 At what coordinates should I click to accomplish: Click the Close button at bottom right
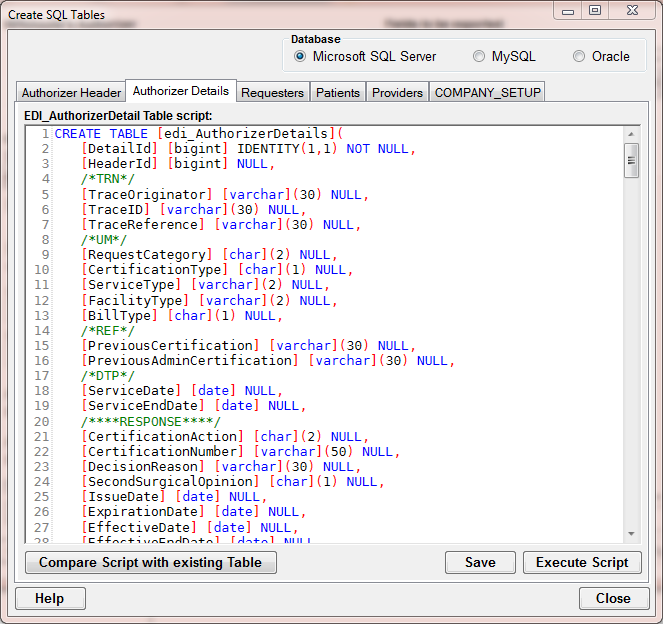tap(612, 598)
